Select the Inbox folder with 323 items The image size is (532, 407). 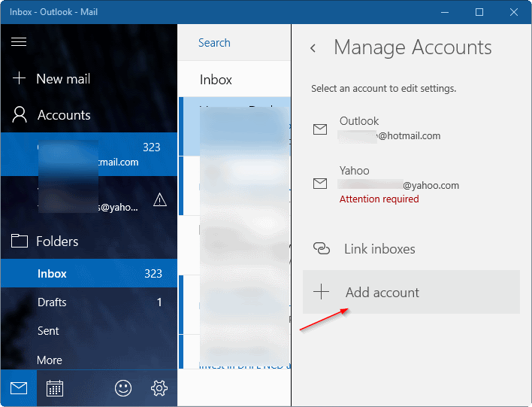89,273
